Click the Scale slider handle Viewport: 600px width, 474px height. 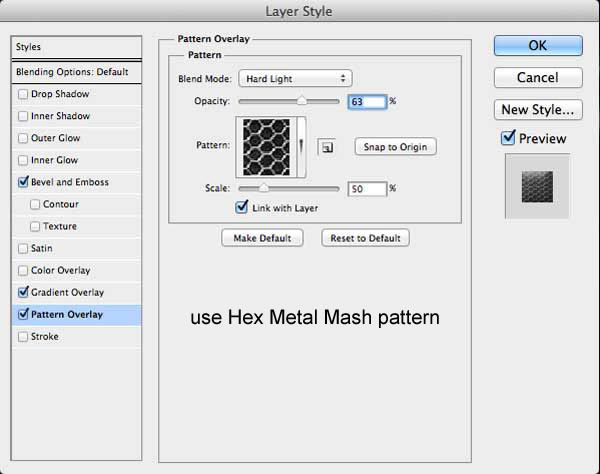[x=264, y=188]
